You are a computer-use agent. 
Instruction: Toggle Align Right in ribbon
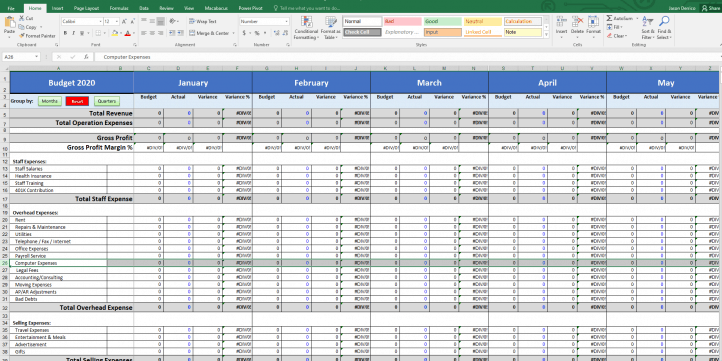point(160,33)
